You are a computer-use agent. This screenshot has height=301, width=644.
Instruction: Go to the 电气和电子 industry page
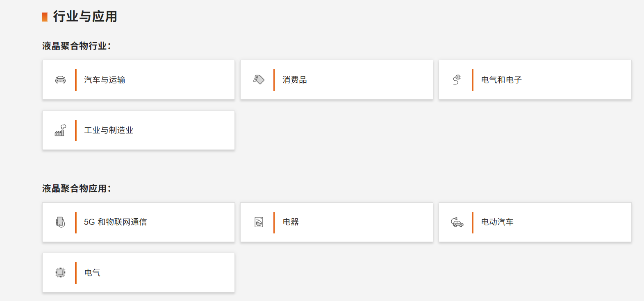(501, 80)
